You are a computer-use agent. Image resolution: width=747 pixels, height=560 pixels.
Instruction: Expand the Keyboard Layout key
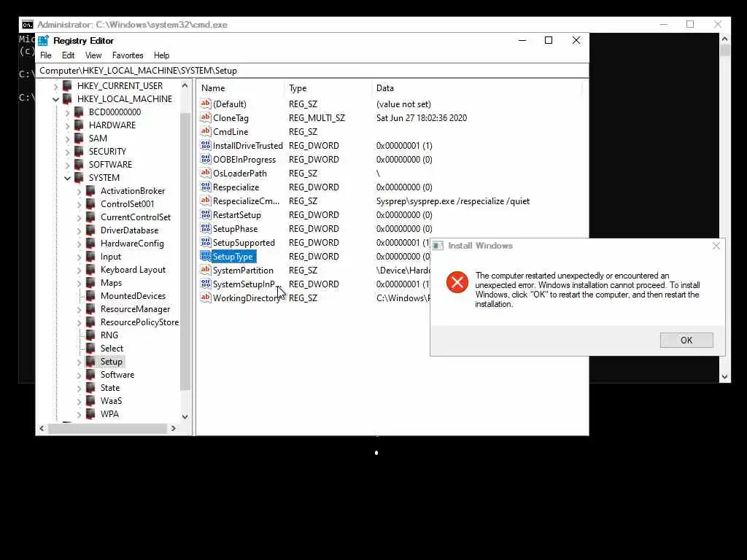point(79,270)
